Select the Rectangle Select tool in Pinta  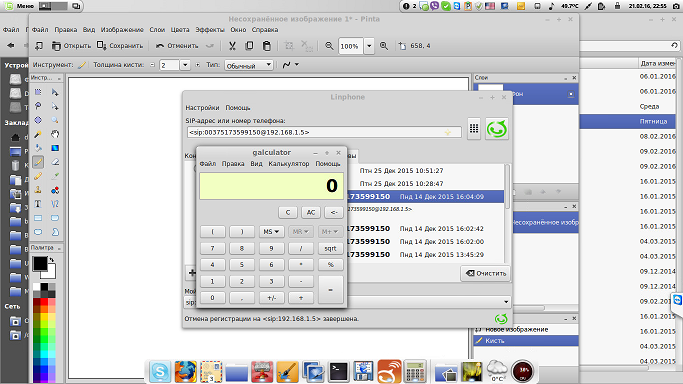pyautogui.click(x=38, y=92)
